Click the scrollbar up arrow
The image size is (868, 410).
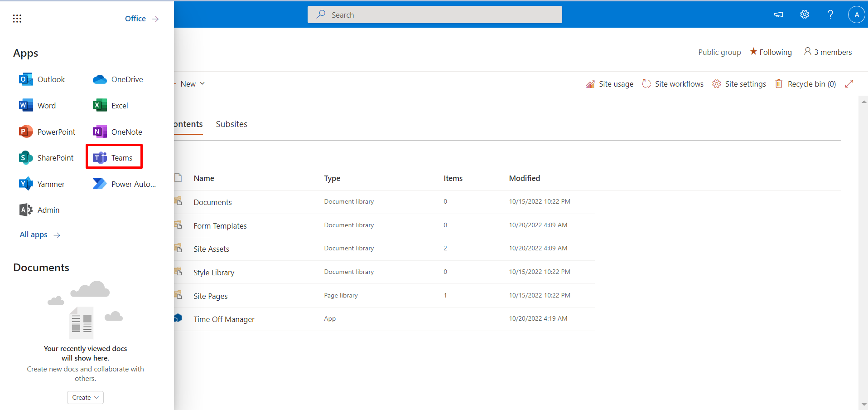pyautogui.click(x=863, y=102)
